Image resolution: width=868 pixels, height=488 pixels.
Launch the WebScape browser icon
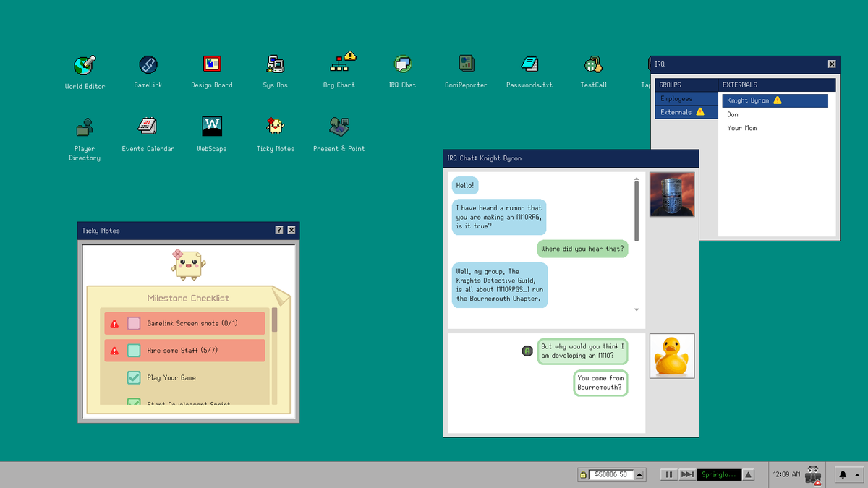(212, 127)
